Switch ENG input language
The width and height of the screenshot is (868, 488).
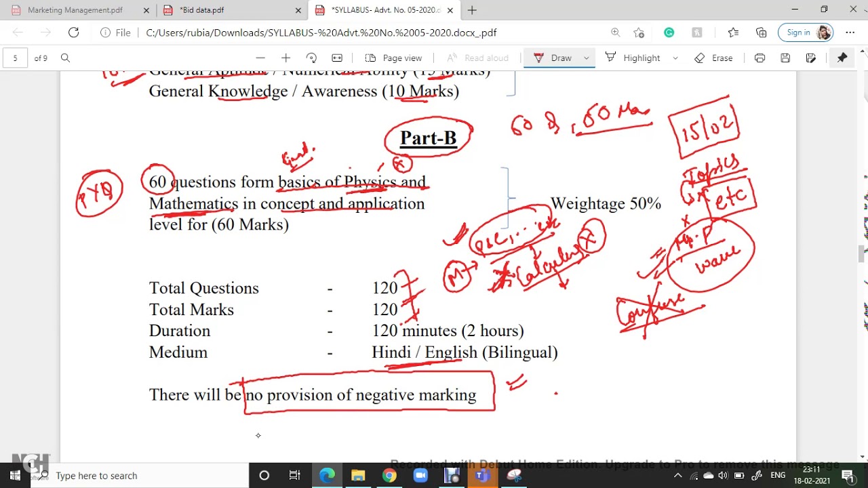[x=777, y=475]
